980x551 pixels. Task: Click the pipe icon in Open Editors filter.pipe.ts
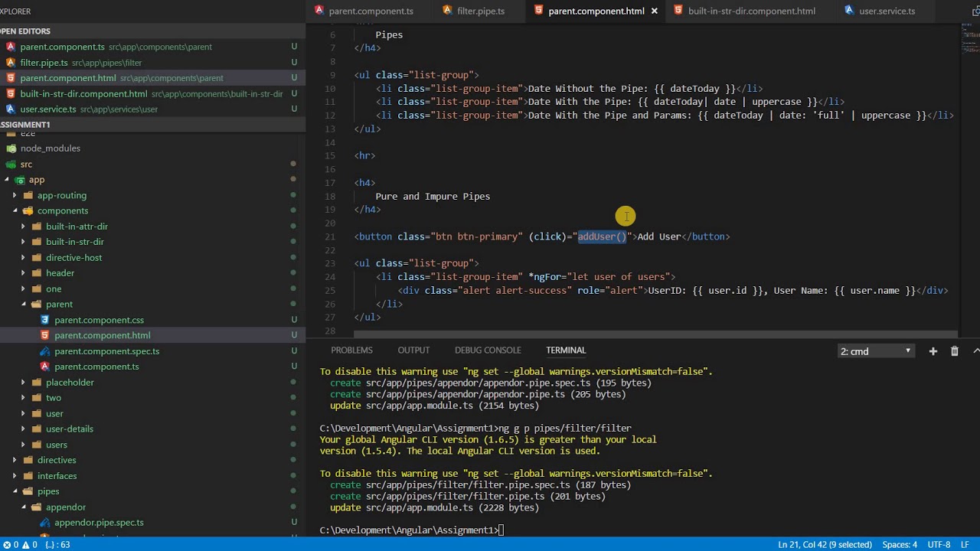click(x=11, y=63)
